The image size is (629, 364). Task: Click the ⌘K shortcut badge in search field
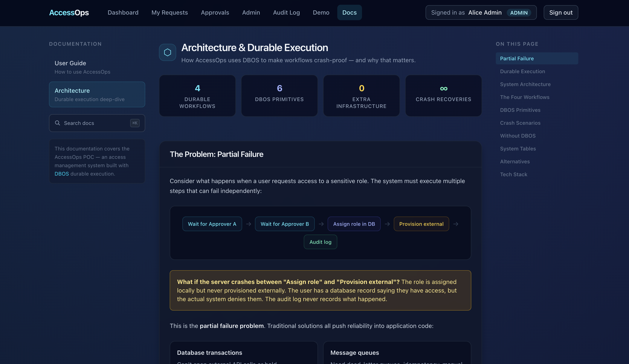pos(135,123)
